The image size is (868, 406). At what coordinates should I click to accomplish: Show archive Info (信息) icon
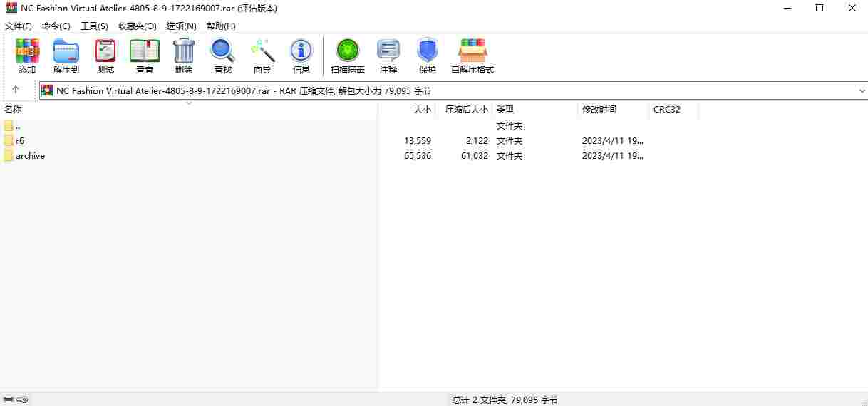pyautogui.click(x=301, y=51)
